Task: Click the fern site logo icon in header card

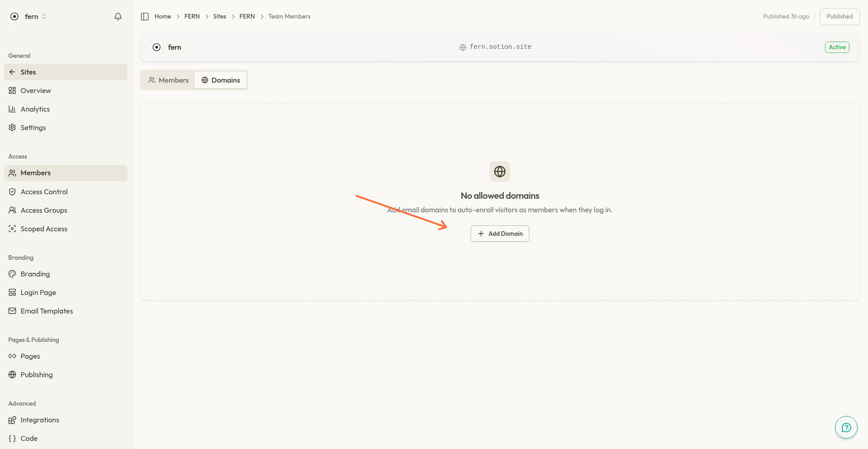Action: click(x=156, y=47)
